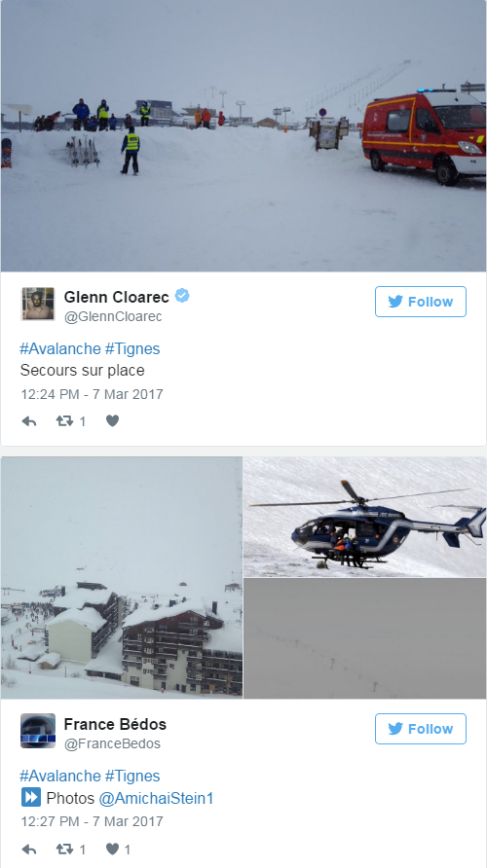Reply to Glenn Cloarec's tweet
The width and height of the screenshot is (487, 868).
(x=29, y=421)
